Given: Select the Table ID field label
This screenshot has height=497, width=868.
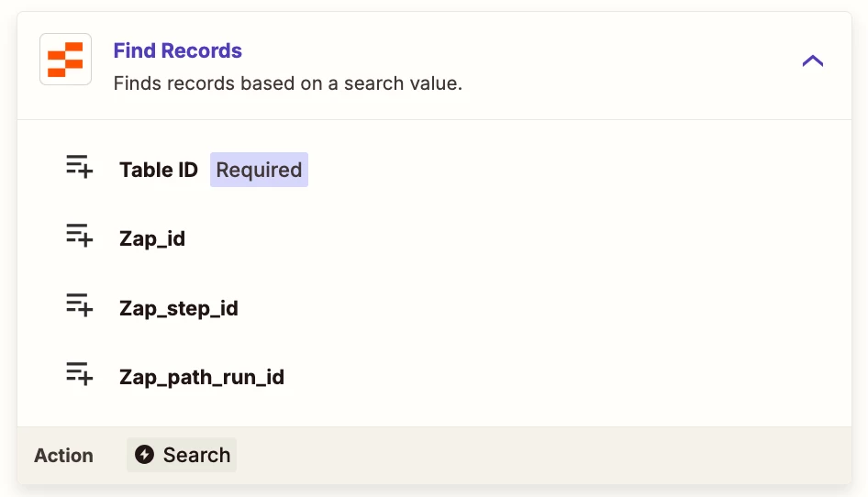Looking at the screenshot, I should click(159, 170).
